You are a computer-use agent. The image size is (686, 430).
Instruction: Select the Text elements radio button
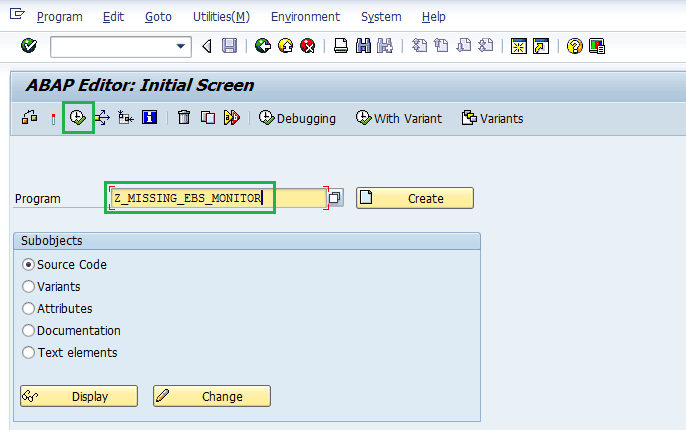[28, 353]
